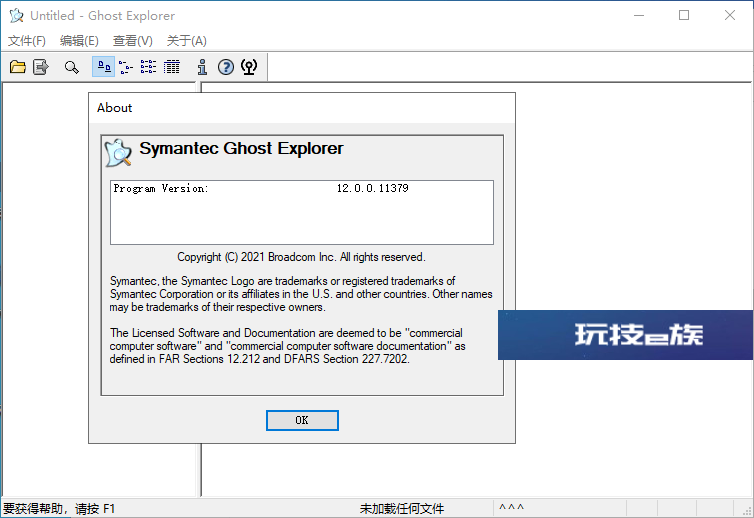Open the 文件(F) menu
The image size is (754, 518).
coord(27,41)
